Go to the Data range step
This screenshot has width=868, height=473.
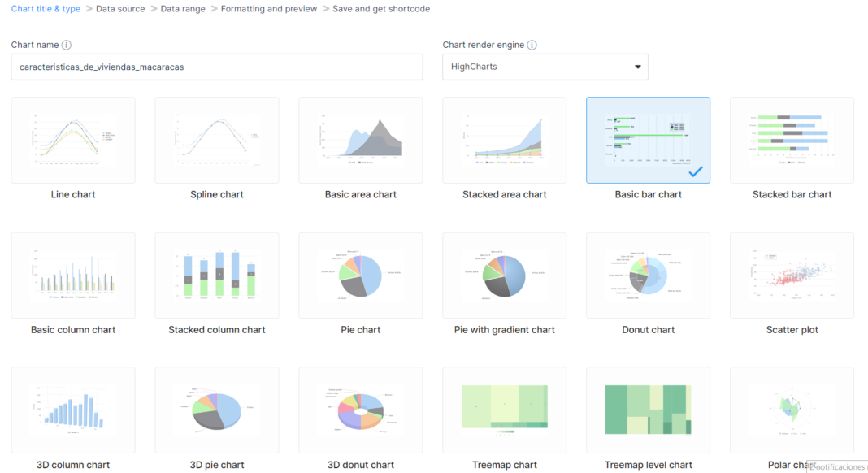pyautogui.click(x=182, y=8)
